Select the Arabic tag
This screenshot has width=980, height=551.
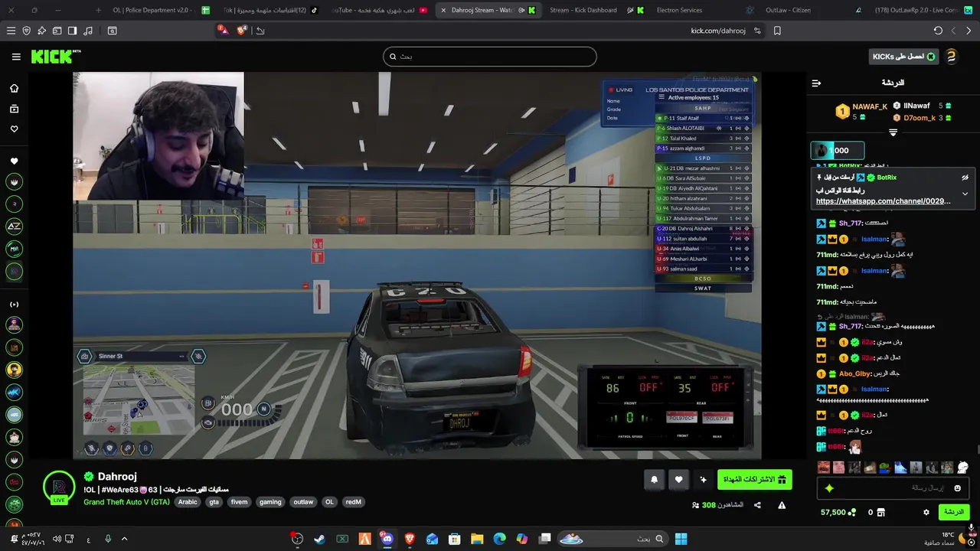click(188, 502)
